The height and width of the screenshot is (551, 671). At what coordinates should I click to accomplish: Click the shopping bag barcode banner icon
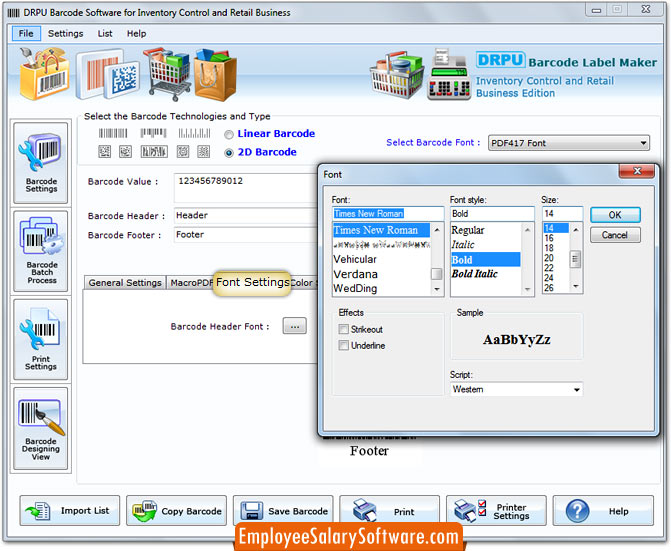pos(45,74)
